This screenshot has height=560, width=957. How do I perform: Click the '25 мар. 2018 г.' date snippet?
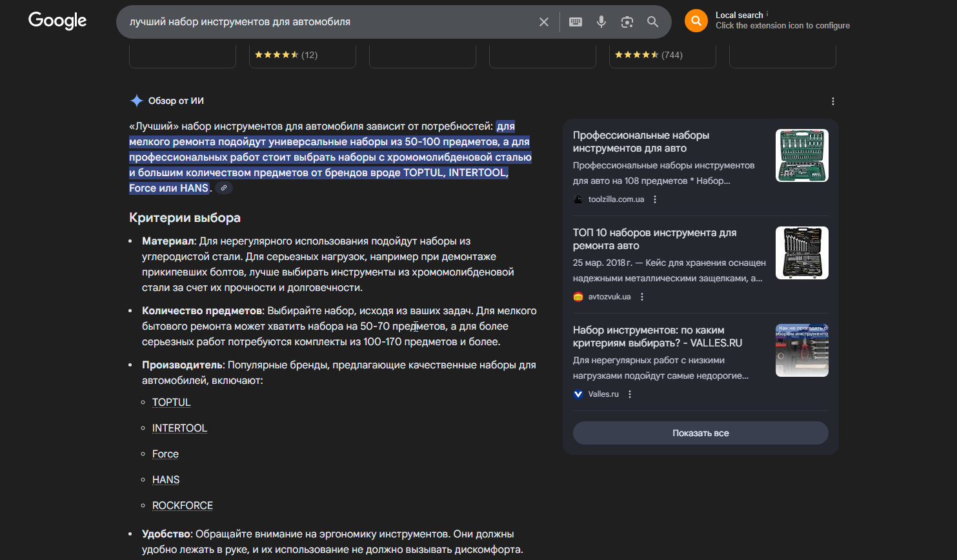point(603,263)
